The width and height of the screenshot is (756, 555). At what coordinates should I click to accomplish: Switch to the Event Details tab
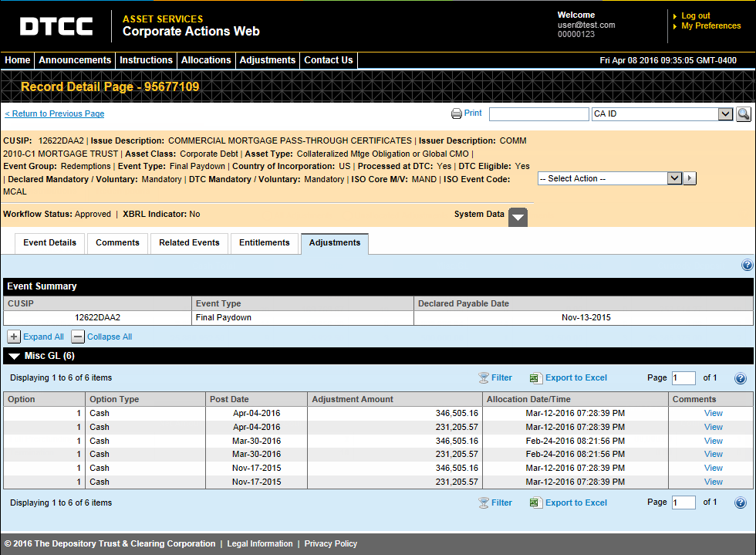(49, 243)
